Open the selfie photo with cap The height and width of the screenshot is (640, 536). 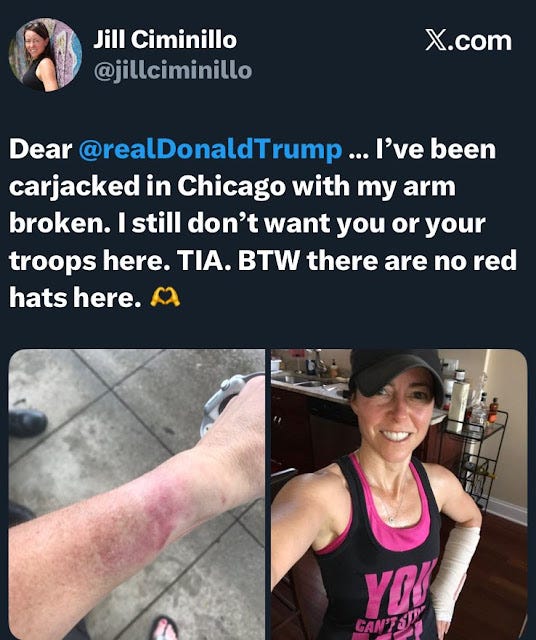tap(399, 494)
